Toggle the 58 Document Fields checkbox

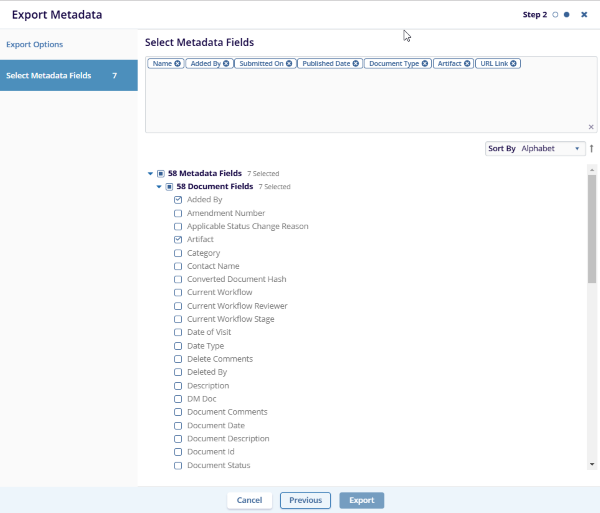point(169,187)
